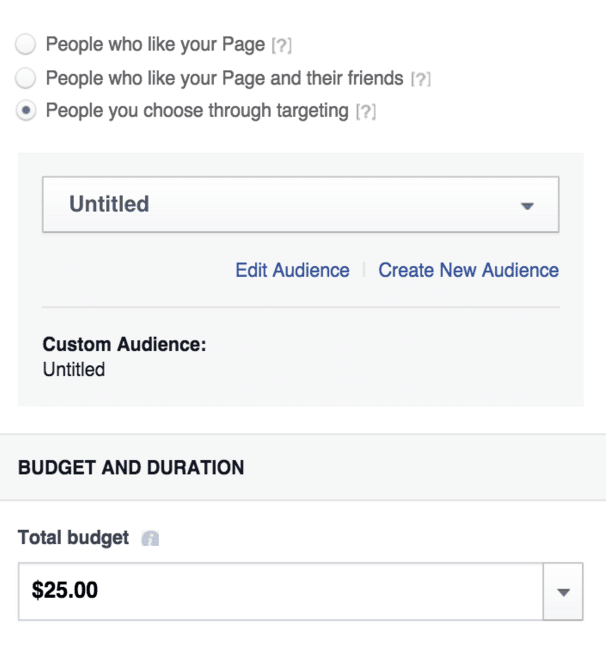The width and height of the screenshot is (610, 662).
Task: Click the Untitled name under Custom Audience
Action: pyautogui.click(x=74, y=370)
